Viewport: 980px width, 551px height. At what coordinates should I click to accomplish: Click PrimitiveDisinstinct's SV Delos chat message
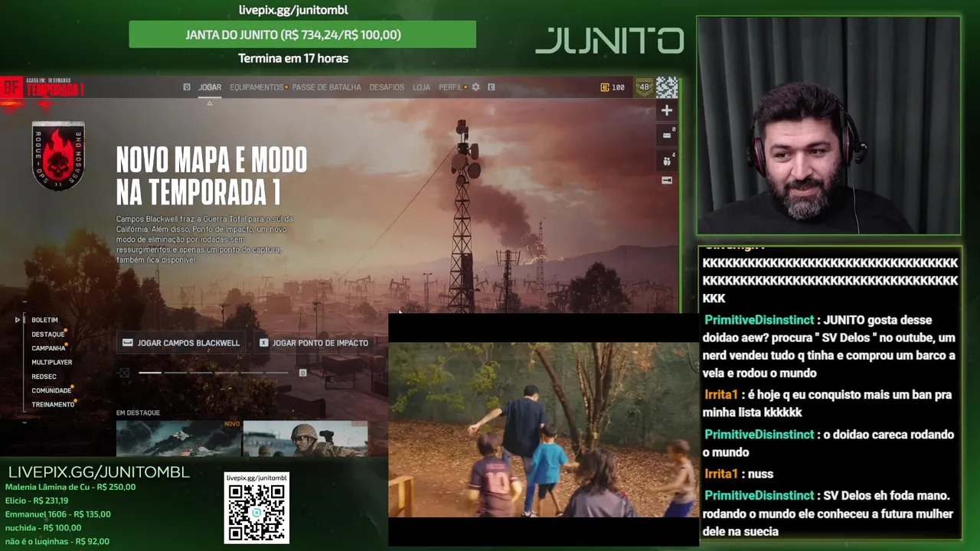(830, 514)
